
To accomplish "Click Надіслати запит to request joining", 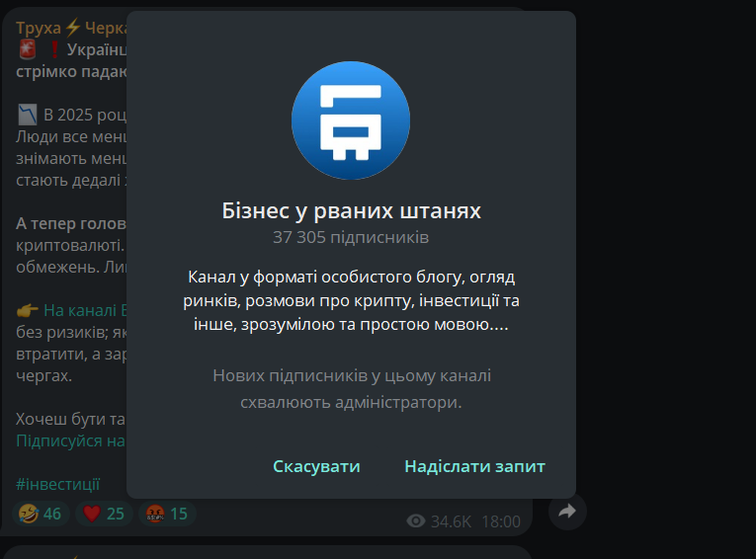I will pyautogui.click(x=475, y=466).
